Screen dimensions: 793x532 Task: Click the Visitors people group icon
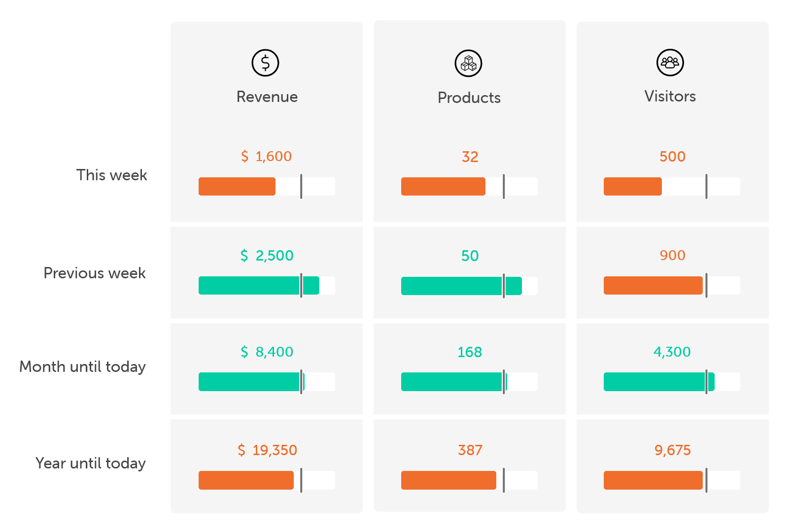[670, 63]
